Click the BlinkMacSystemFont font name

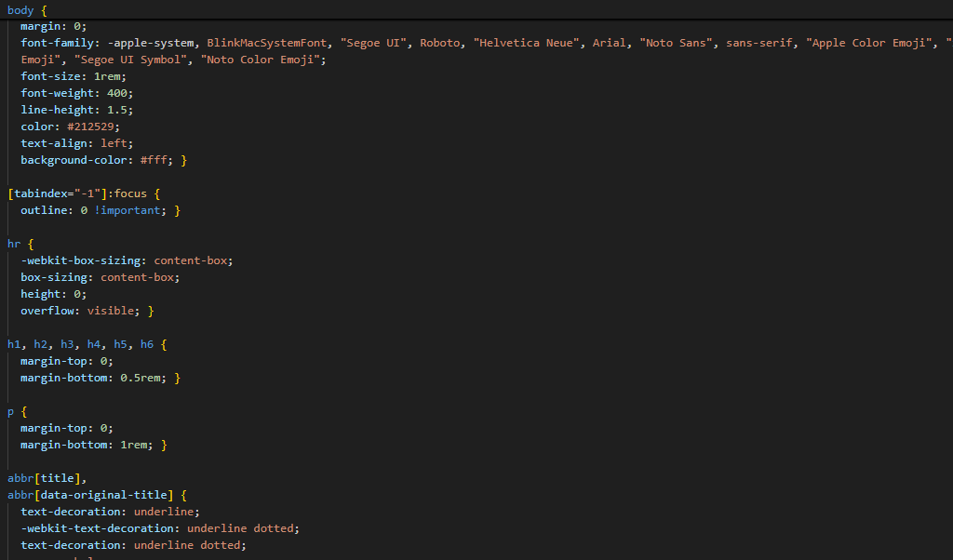coord(266,43)
